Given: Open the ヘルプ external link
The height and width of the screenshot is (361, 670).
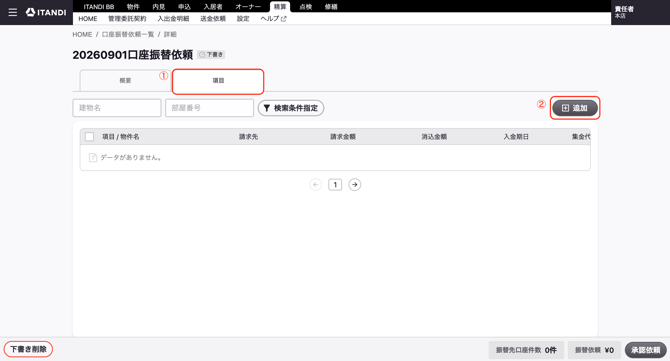Looking at the screenshot, I should click(x=273, y=19).
